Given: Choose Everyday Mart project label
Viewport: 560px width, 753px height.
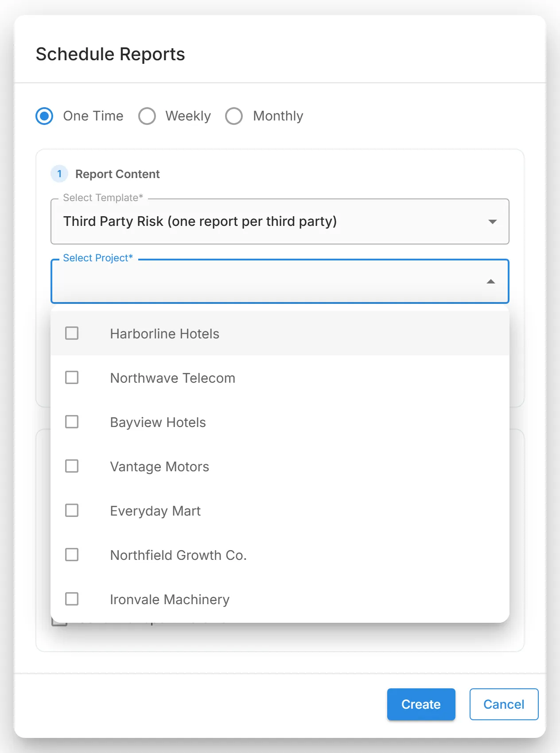Looking at the screenshot, I should coord(156,511).
